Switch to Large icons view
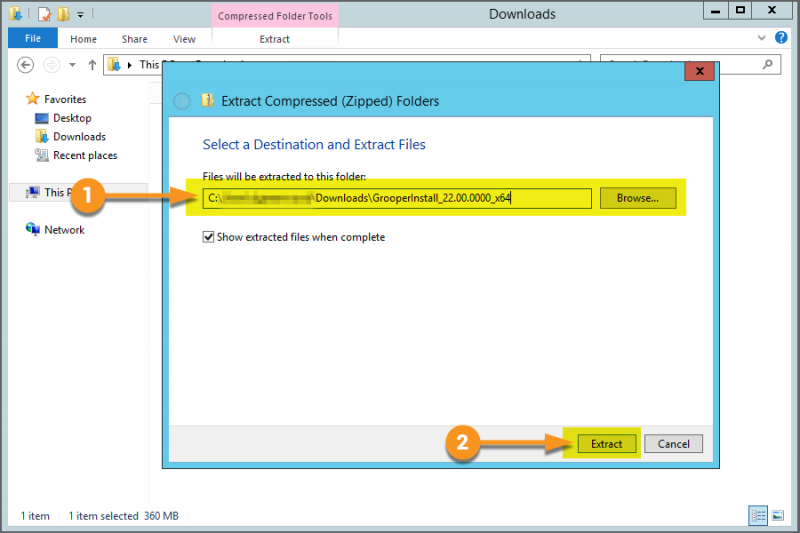The width and height of the screenshot is (800, 533). pyautogui.click(x=778, y=515)
